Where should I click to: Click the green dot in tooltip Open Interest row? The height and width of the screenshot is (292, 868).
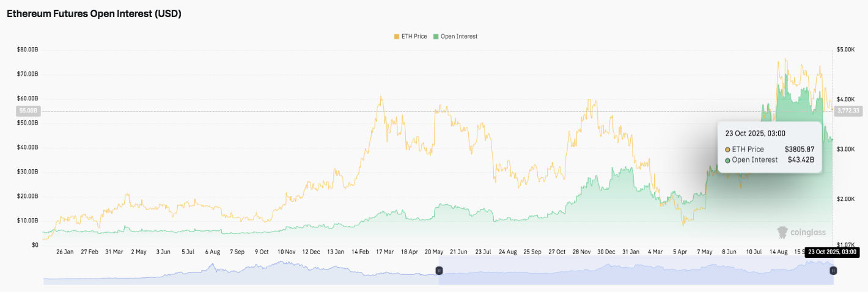pyautogui.click(x=727, y=160)
